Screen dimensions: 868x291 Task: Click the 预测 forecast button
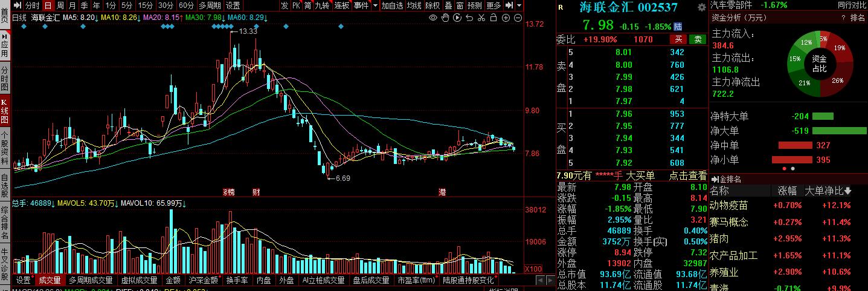pos(475,5)
